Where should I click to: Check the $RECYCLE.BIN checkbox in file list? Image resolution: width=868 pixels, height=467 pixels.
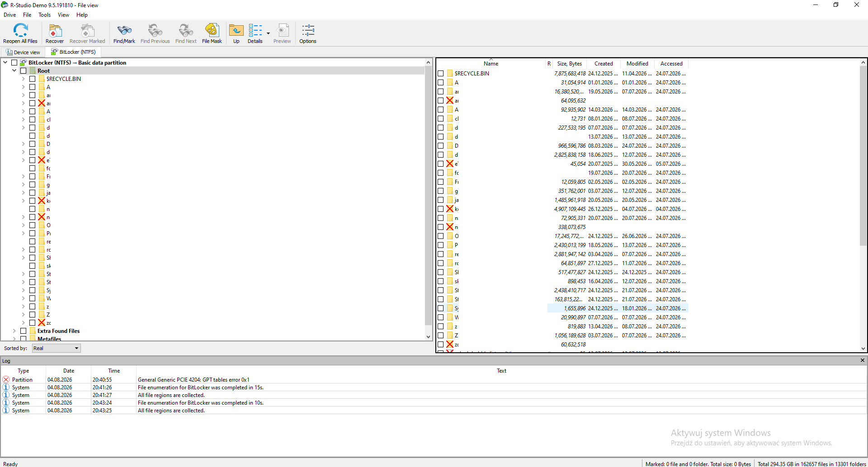[440, 73]
